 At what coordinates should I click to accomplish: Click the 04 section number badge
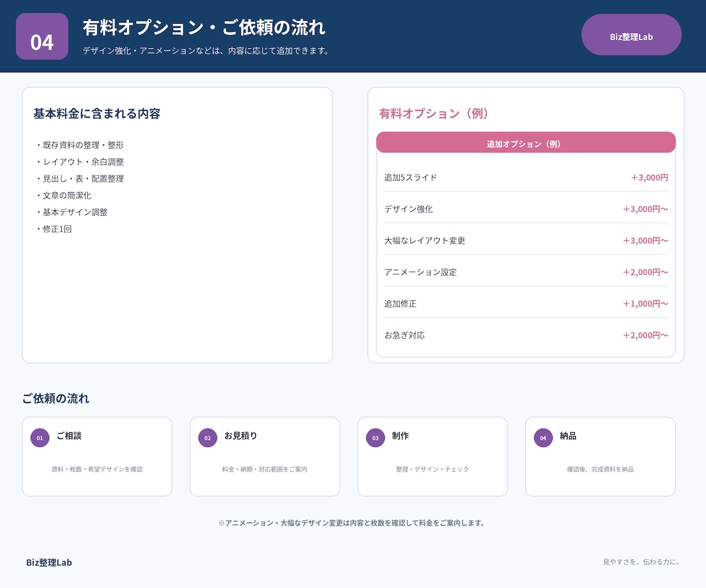(x=42, y=36)
